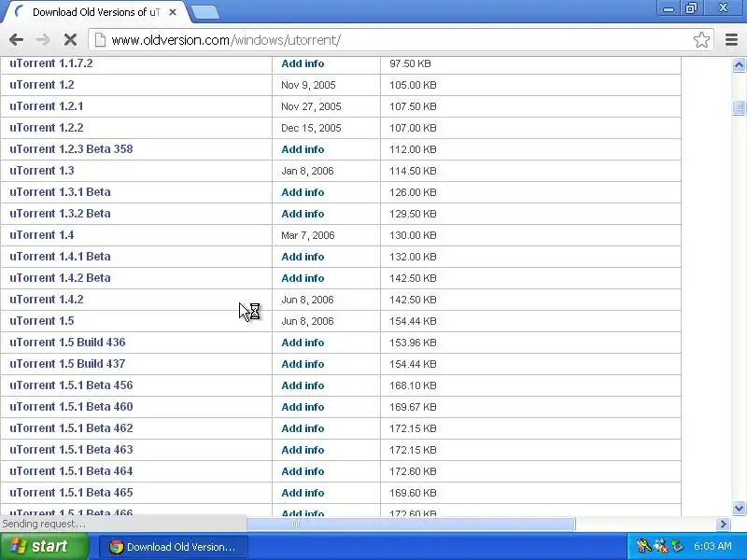Click the first system tray icon
This screenshot has width=747, height=560.
(643, 546)
